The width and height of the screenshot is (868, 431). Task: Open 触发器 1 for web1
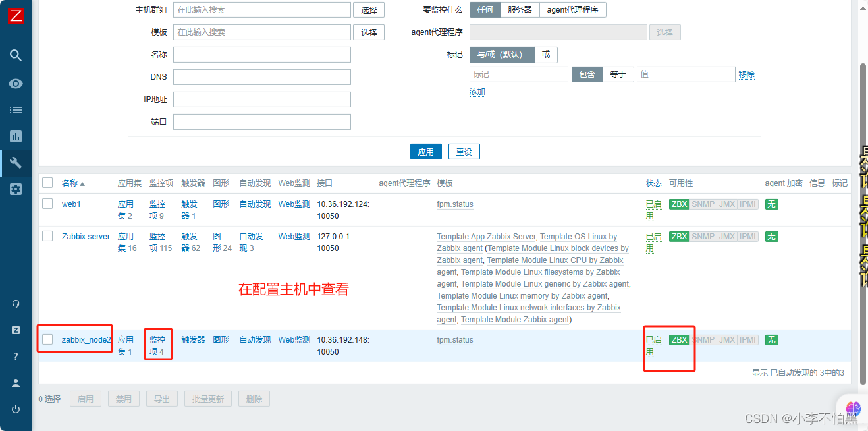(189, 210)
